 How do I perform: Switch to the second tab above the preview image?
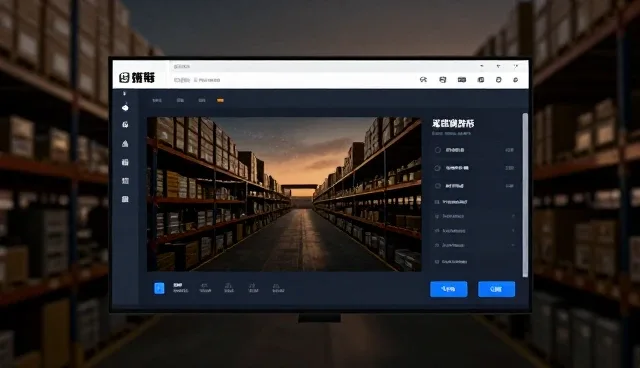pos(180,100)
